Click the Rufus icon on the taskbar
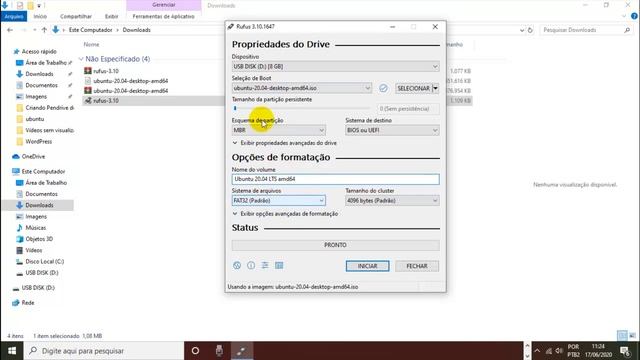This screenshot has height=360, width=640. (x=242, y=351)
